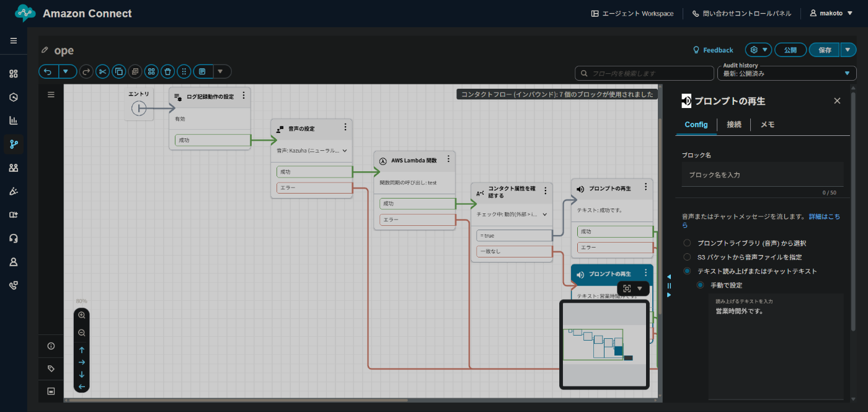Viewport: 868px width, 412px height.
Task: Open 問い合わせコントロールパネル
Action: pyautogui.click(x=742, y=14)
